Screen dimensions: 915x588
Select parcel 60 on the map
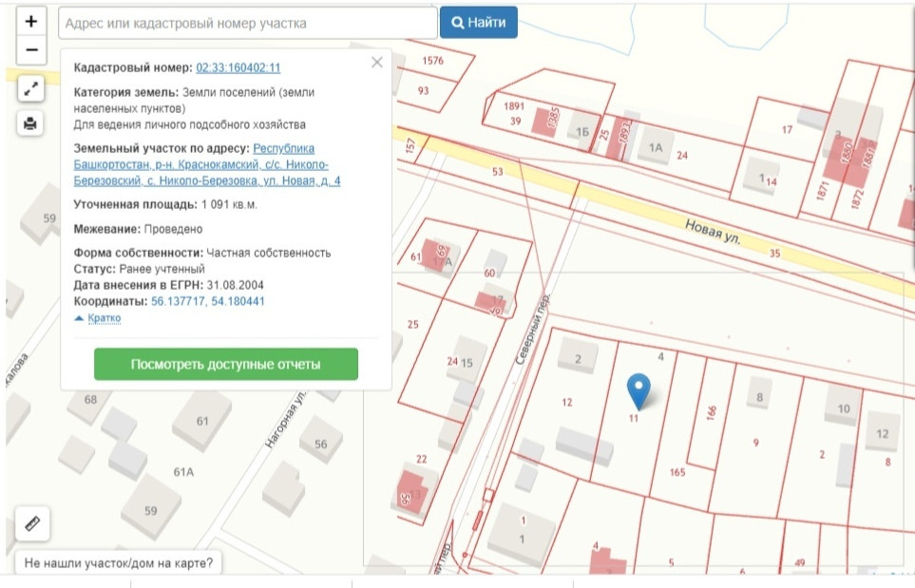tap(489, 273)
